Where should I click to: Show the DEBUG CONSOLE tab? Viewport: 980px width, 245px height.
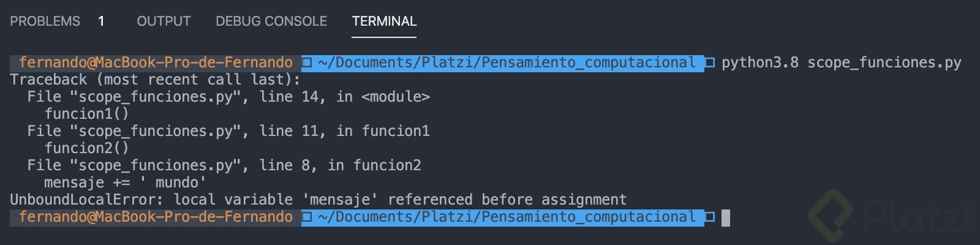pyautogui.click(x=271, y=21)
